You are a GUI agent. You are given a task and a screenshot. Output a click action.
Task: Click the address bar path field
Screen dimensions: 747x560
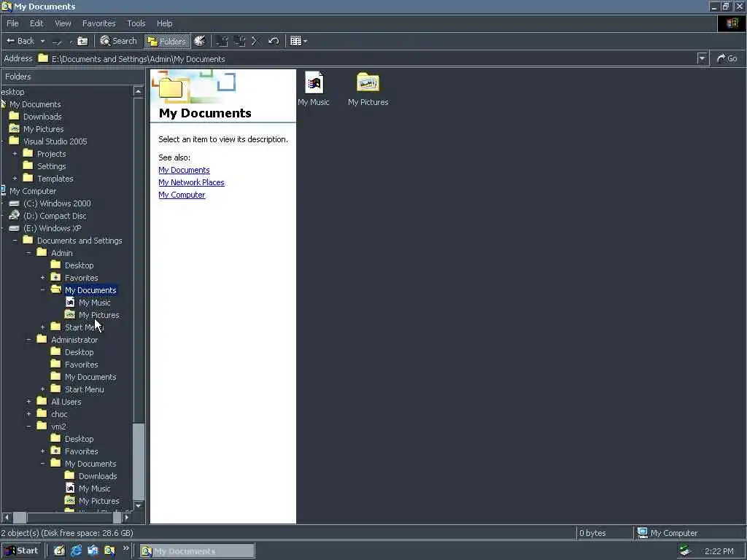(367, 59)
